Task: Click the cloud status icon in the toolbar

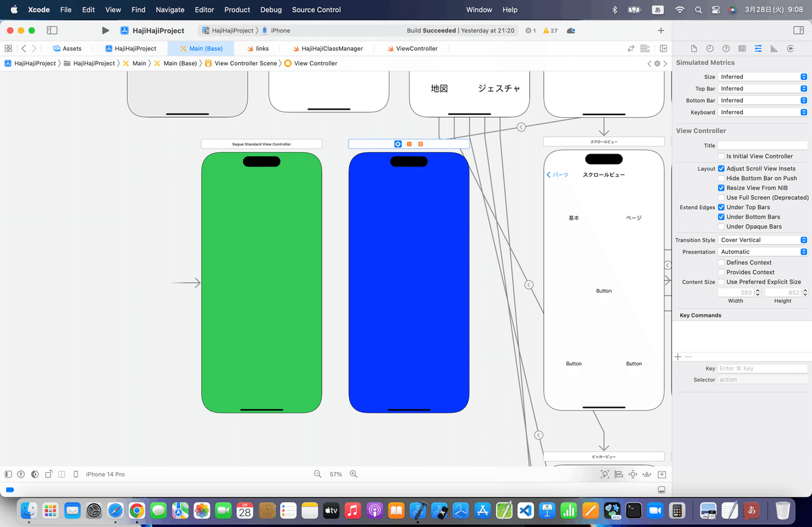Action: click(572, 30)
